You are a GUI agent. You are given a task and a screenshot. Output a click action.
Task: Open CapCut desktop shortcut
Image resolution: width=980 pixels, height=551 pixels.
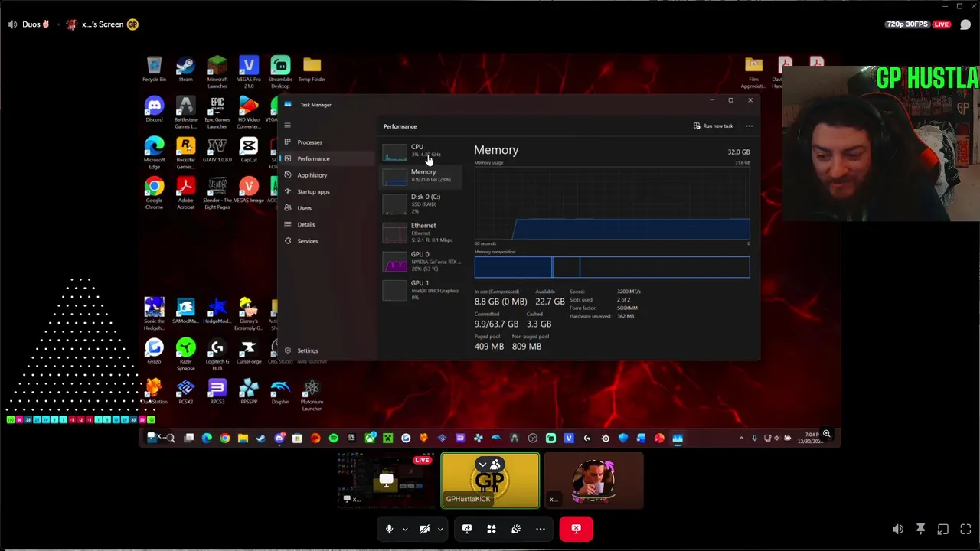point(249,150)
